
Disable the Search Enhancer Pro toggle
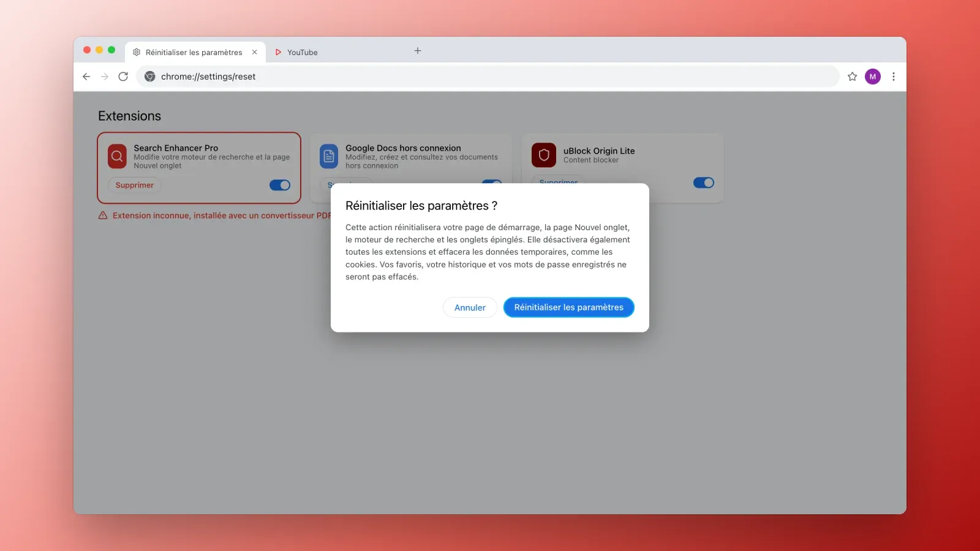pos(280,185)
